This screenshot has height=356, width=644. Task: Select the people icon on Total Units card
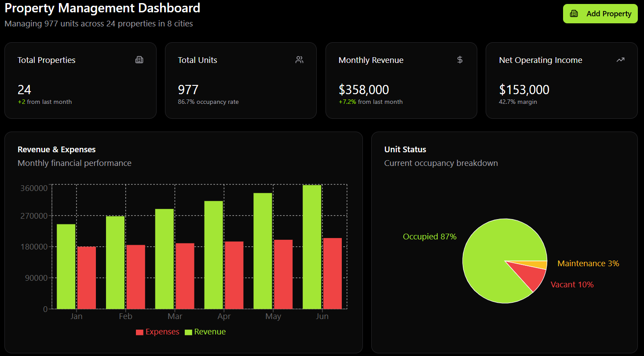point(300,59)
